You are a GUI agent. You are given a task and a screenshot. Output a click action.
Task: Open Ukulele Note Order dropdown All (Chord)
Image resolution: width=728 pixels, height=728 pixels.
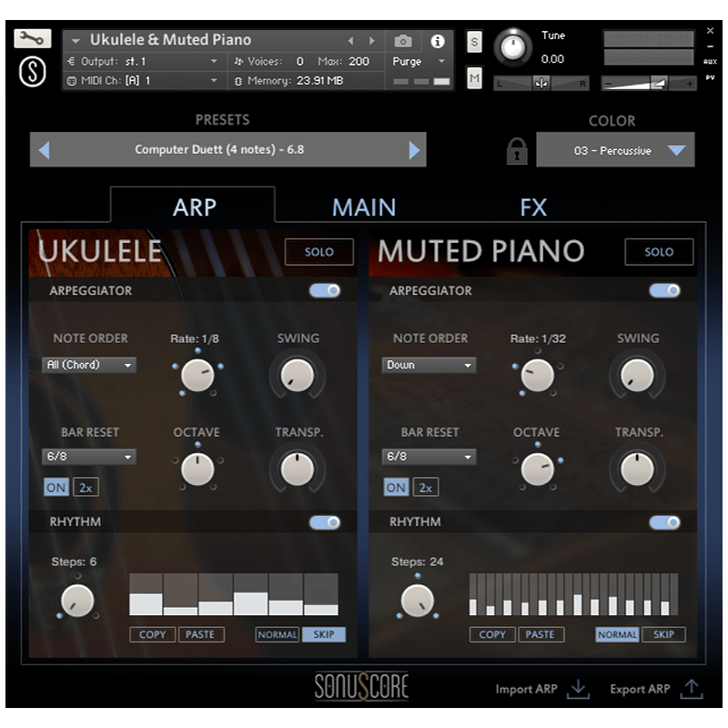tap(88, 365)
